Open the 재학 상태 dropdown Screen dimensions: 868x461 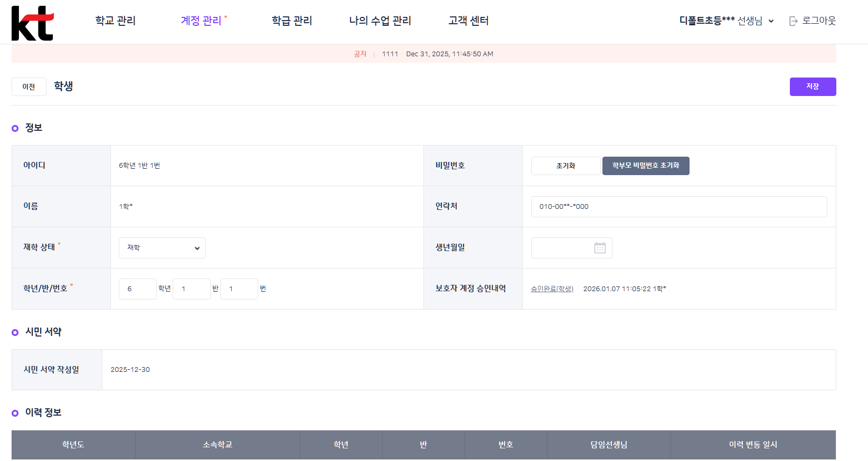point(162,248)
